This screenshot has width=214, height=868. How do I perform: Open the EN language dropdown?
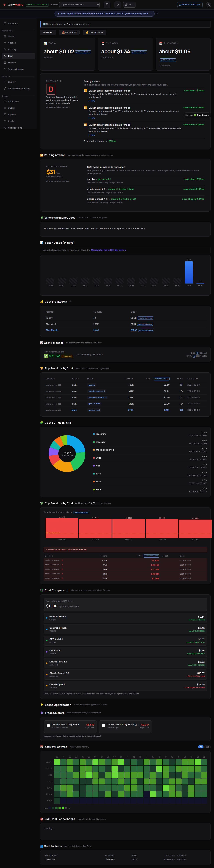coord(130,5)
